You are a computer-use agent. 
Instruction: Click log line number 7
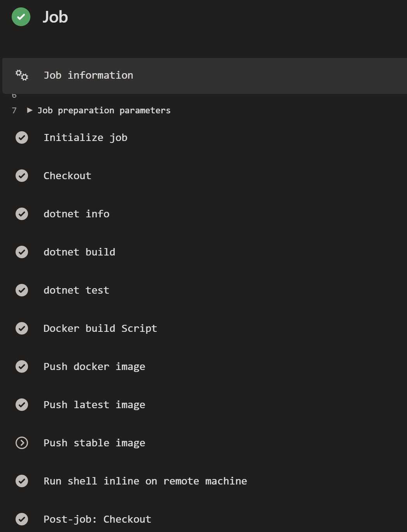(14, 111)
